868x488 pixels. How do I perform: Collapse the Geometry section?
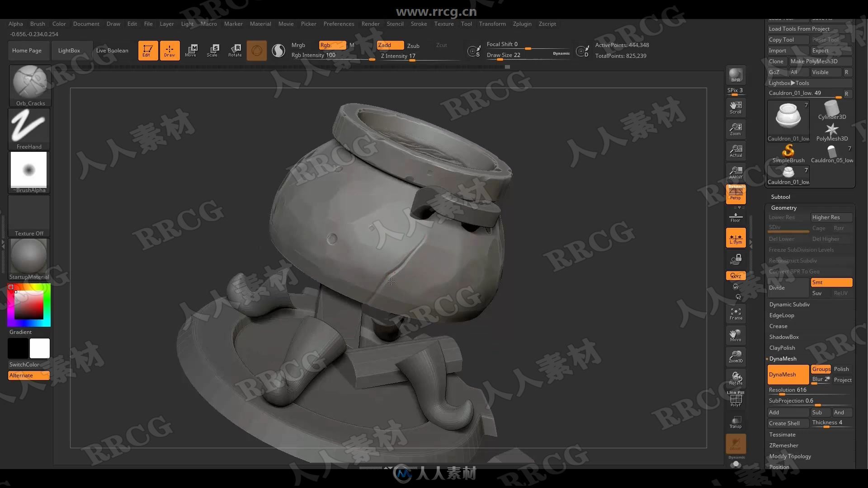click(783, 208)
